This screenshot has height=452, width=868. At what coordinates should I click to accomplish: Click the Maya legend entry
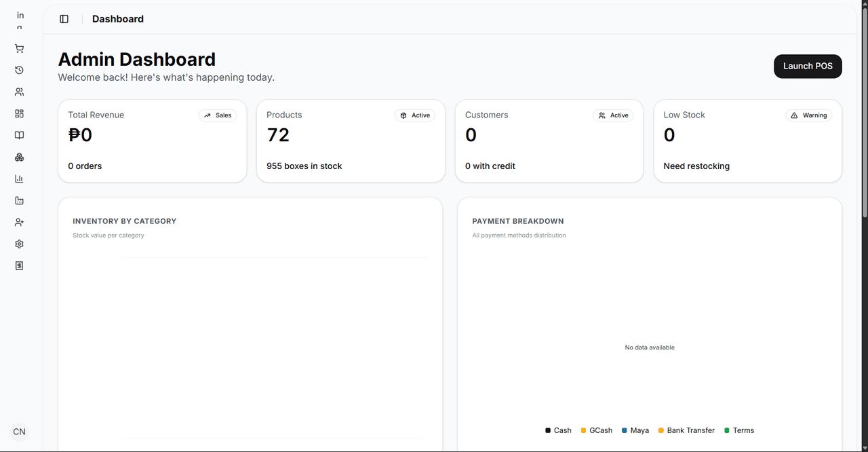point(635,430)
